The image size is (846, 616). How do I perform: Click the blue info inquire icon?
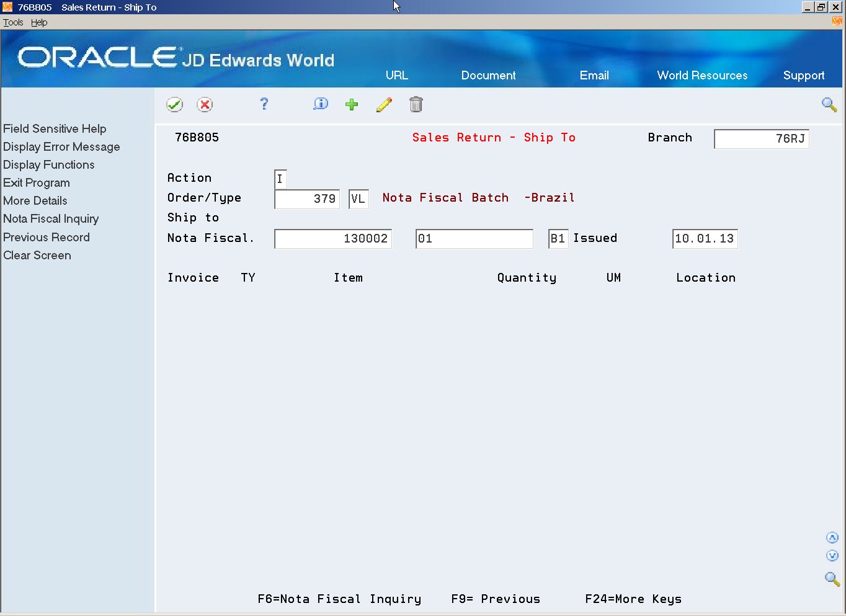tap(321, 104)
